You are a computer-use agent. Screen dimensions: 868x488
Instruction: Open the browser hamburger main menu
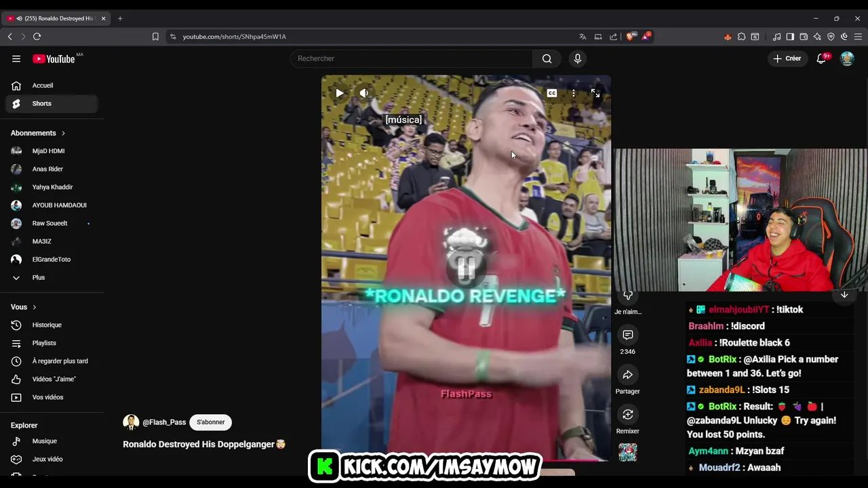[858, 37]
